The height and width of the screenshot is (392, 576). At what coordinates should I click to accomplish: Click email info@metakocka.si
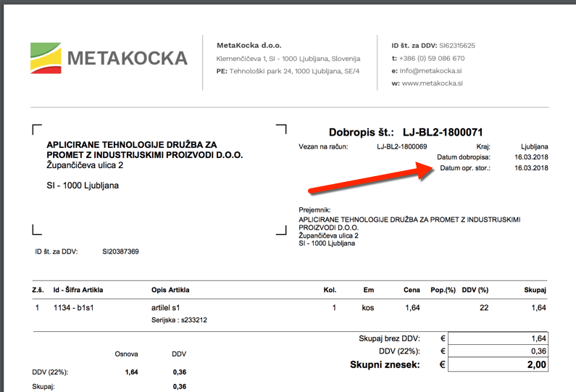[430, 71]
